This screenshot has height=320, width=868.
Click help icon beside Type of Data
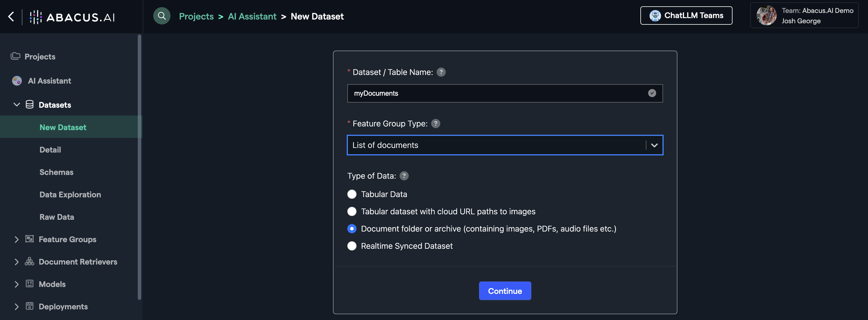[404, 176]
